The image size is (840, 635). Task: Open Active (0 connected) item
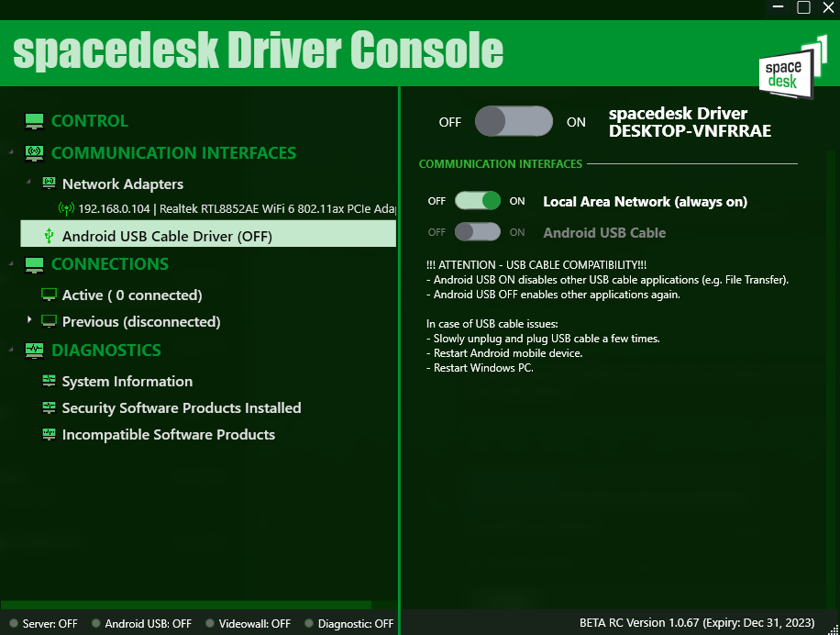click(132, 295)
